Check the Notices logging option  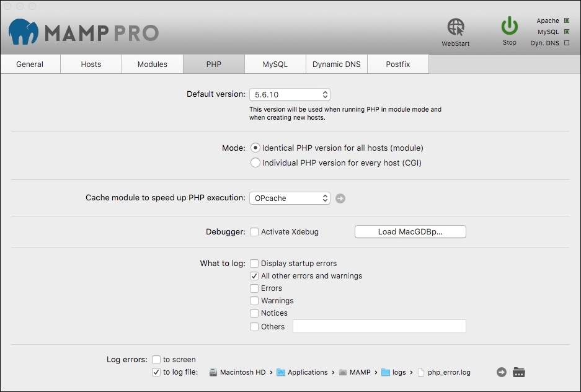pos(254,313)
